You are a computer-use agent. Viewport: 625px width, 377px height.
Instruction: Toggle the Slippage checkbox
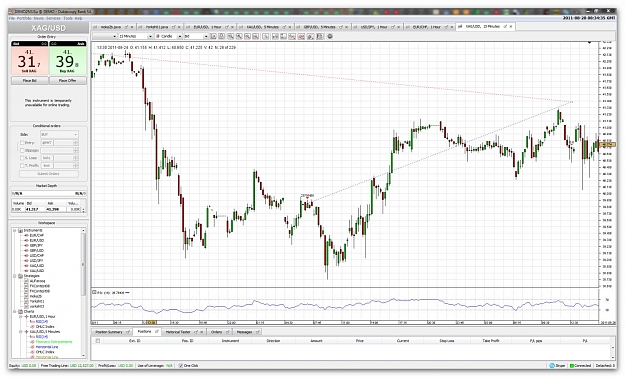(x=22, y=150)
